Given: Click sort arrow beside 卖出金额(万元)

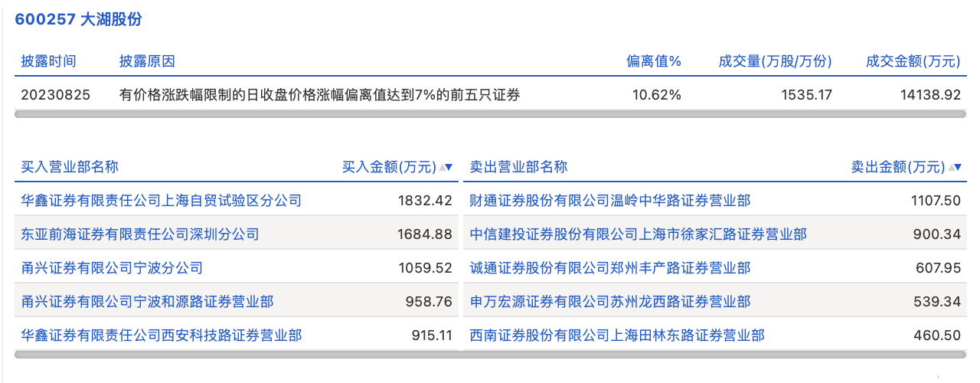Looking at the screenshot, I should (x=956, y=167).
